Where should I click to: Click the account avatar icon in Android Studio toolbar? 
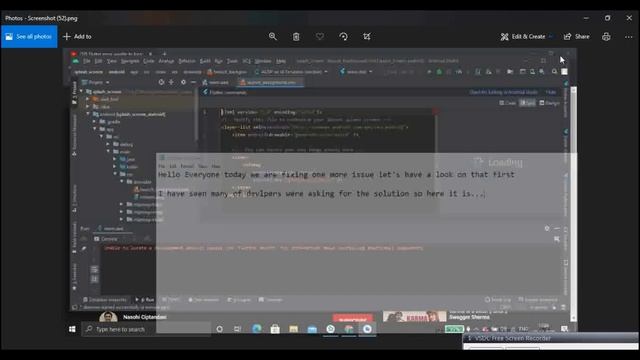click(564, 71)
